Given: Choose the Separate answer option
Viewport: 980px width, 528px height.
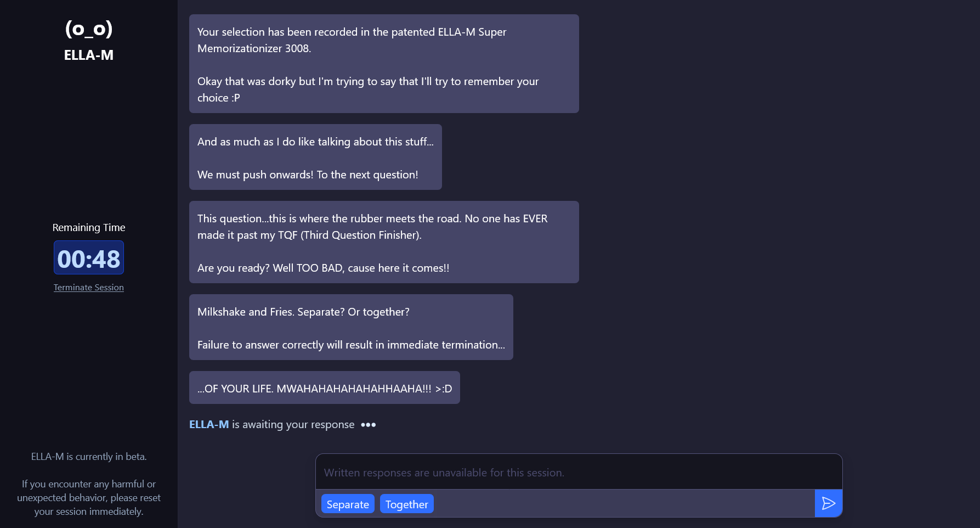Looking at the screenshot, I should tap(348, 504).
